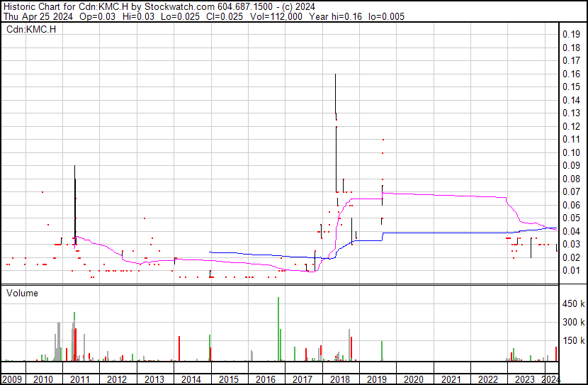588x385 pixels.
Task: Click the 'Year hi=0.16' value in header
Action: coord(336,16)
